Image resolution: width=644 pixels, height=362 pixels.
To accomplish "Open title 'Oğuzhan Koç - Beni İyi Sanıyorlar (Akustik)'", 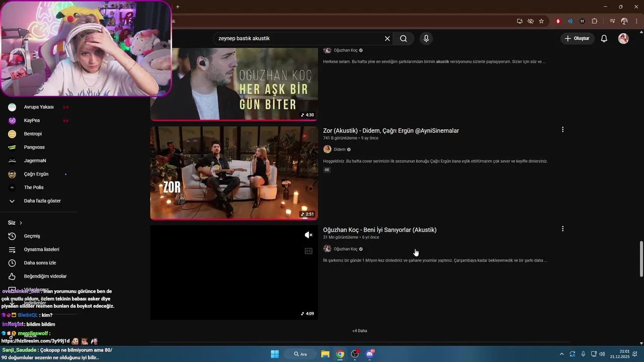I will click(x=380, y=230).
